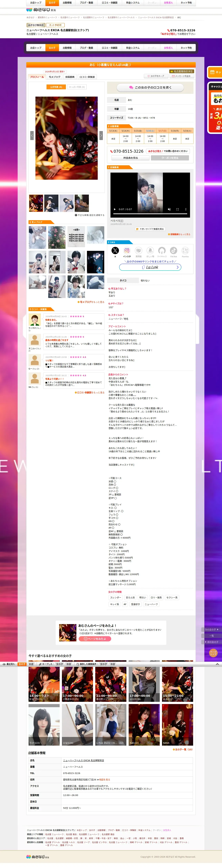Open the review titled 快楽をあむ。
Image resolution: width=222 pixels, height=868 pixels.
[51, 320]
